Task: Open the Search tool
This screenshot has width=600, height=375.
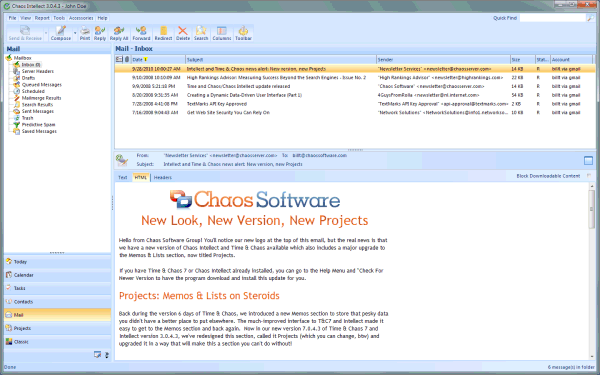Action: coord(201,33)
